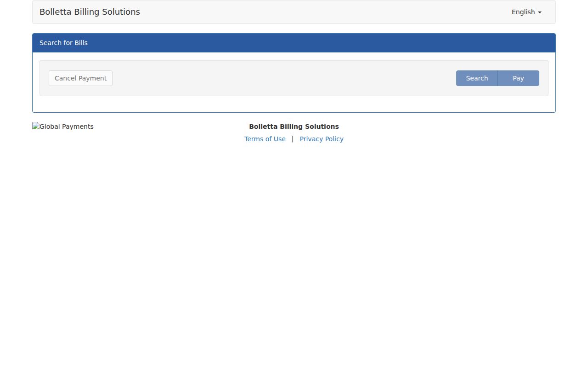Screen dimensions: 588x368
Task: Click the bold Bolletta Billing Solutions footer text
Action: pos(294,126)
